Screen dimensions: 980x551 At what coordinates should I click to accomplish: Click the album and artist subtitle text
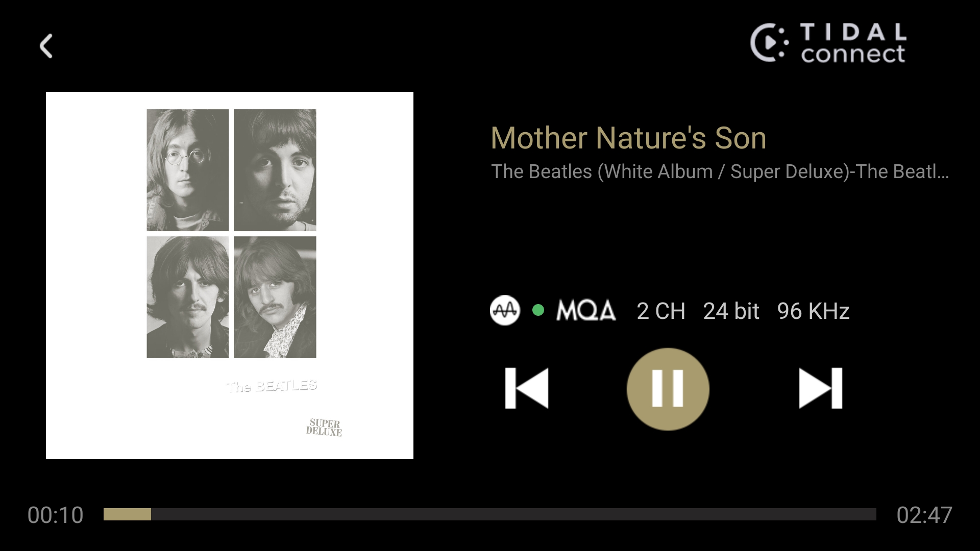click(720, 172)
